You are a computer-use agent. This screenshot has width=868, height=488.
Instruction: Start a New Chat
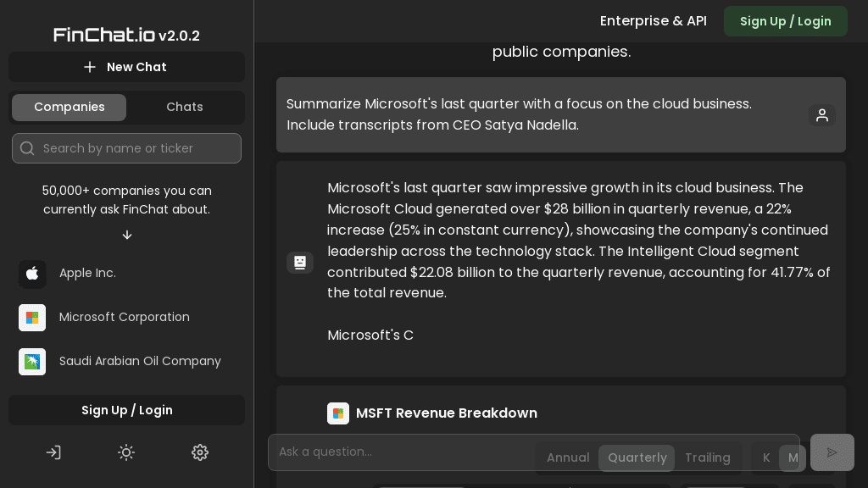coord(126,67)
